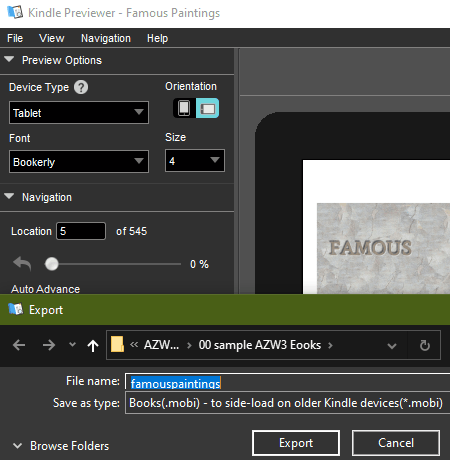Click the 'Auto Advance' label
Viewport: 450px width, 460px height.
[45, 289]
